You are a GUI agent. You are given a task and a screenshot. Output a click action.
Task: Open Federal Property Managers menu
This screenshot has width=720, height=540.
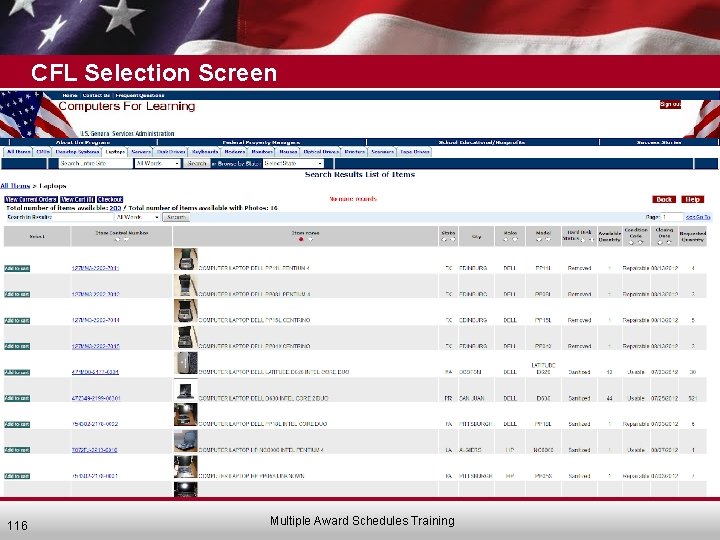click(261, 142)
